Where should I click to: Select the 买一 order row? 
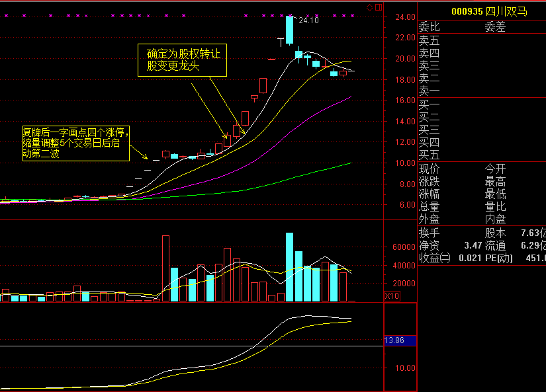[x=482, y=104]
